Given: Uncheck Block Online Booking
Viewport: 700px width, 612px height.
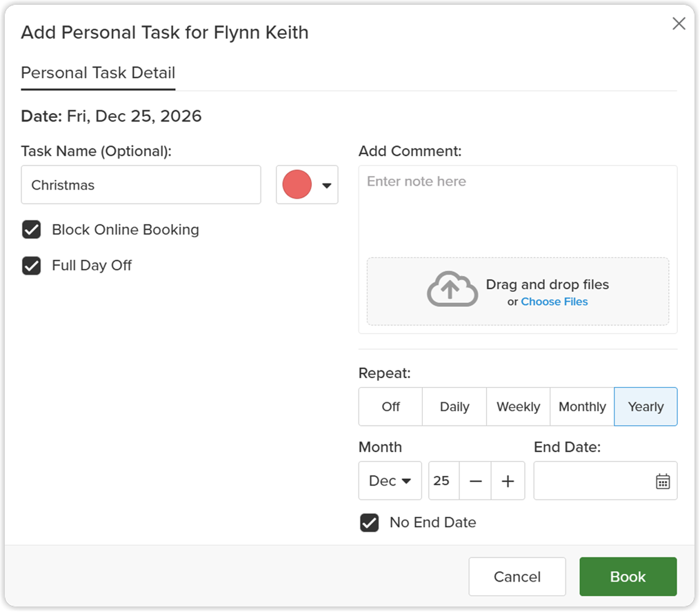Looking at the screenshot, I should click(31, 230).
